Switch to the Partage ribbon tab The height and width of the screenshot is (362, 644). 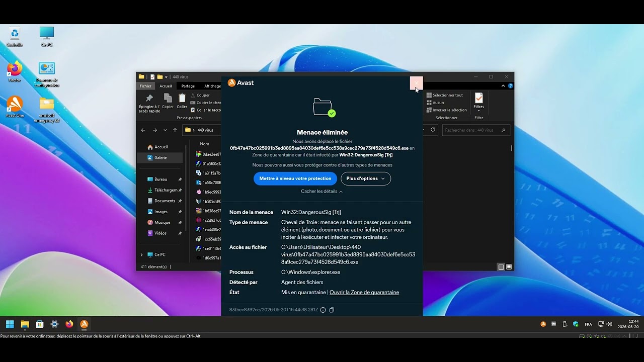(188, 86)
